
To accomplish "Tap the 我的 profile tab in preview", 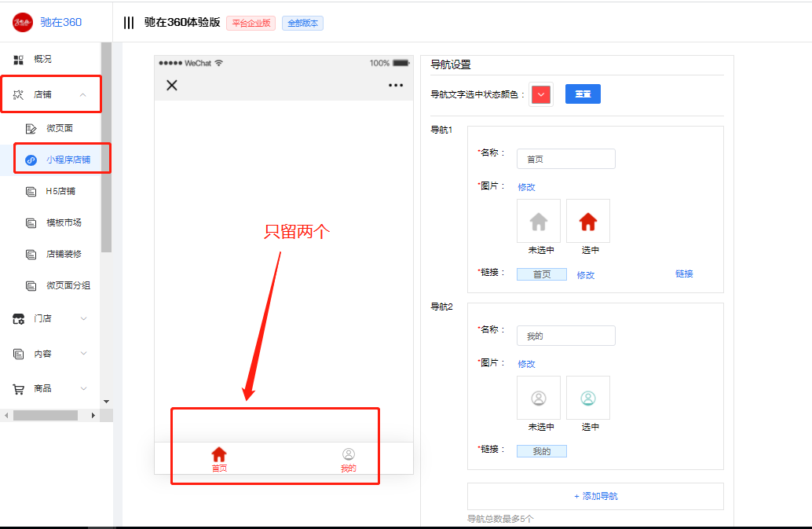I will click(349, 460).
